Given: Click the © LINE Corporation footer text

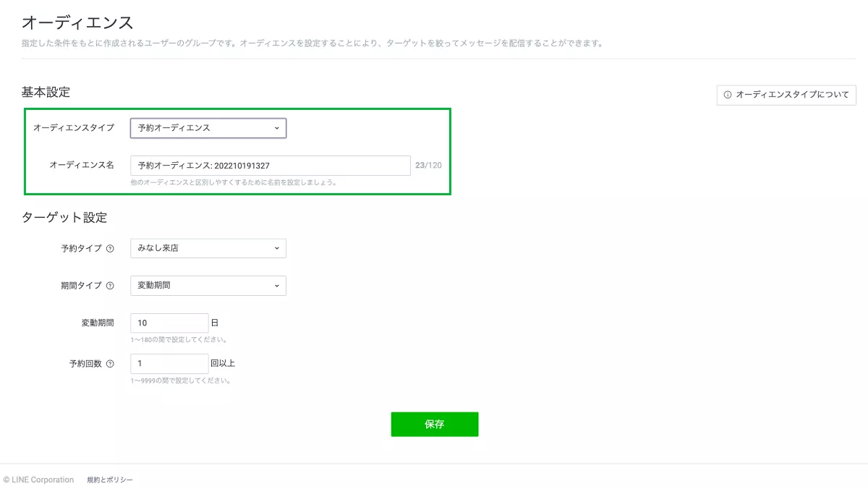Looking at the screenshot, I should tap(38, 480).
